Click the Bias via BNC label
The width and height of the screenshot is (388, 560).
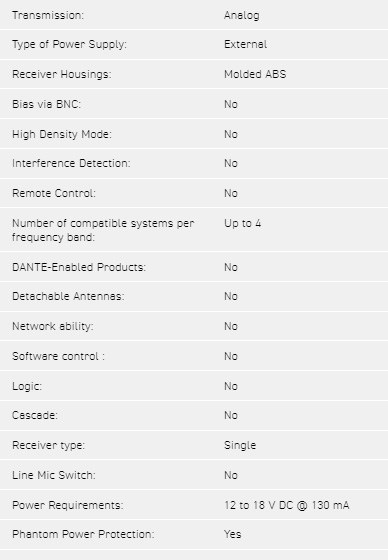pyautogui.click(x=46, y=104)
